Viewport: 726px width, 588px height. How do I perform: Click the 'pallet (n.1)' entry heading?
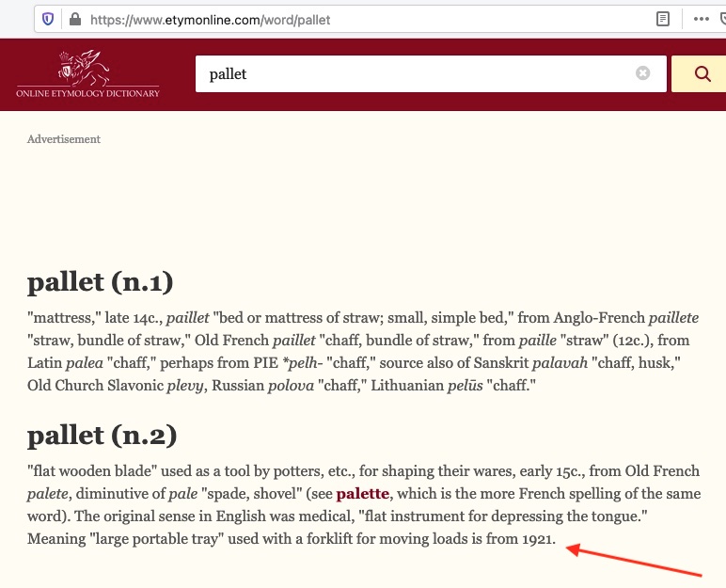(101, 282)
